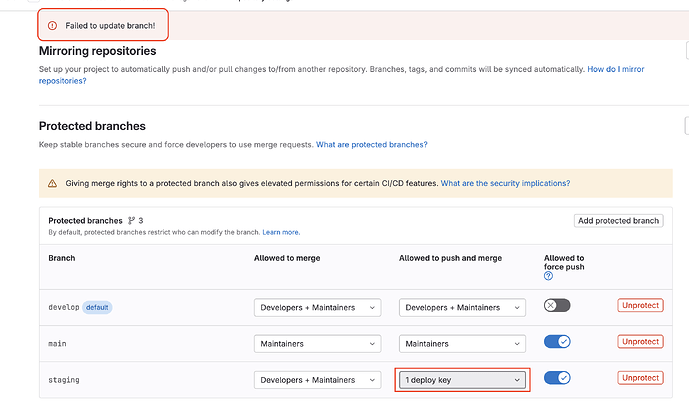Unprotect the staging branch
This screenshot has width=689, height=405.
[640, 378]
